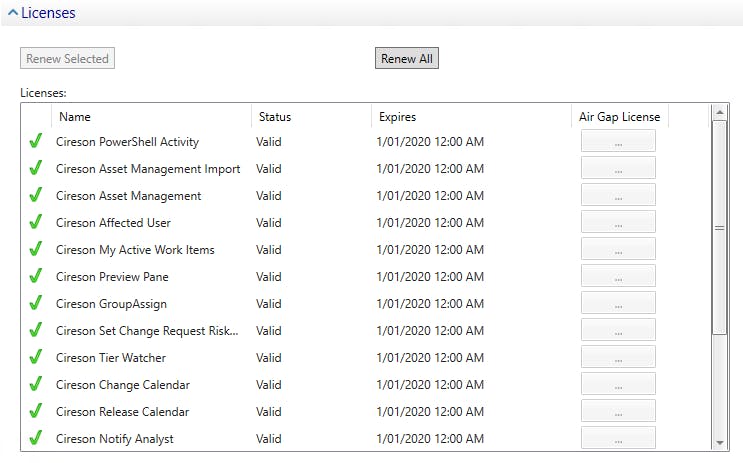Click the Renew Selected button

[x=67, y=59]
